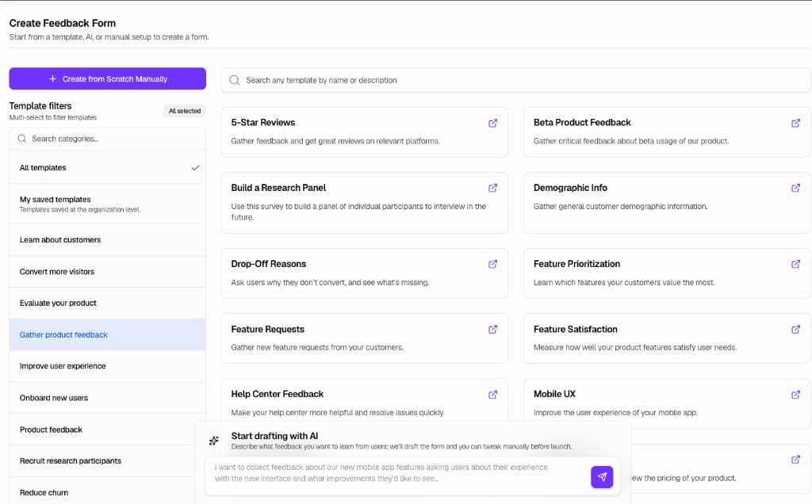This screenshot has height=504, width=812.
Task: Click the Feature Prioritization link icon
Action: click(795, 264)
